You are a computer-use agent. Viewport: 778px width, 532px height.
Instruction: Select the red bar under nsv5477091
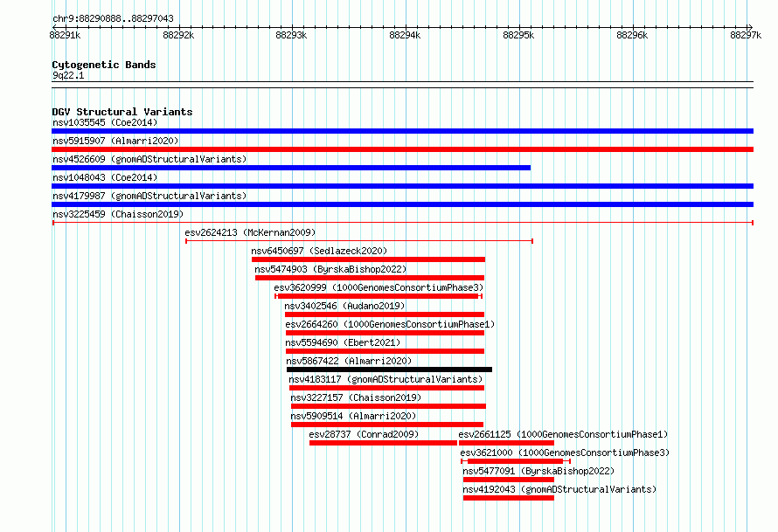coord(509,480)
